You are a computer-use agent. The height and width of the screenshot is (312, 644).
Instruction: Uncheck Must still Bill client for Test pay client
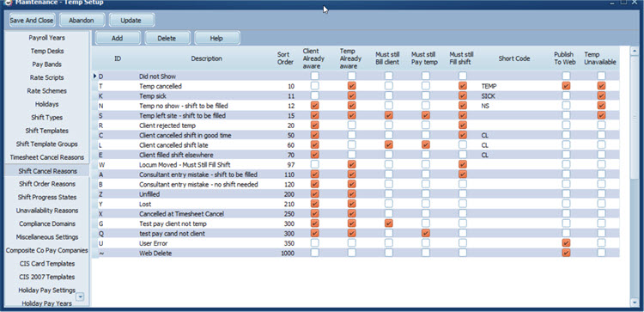(388, 223)
